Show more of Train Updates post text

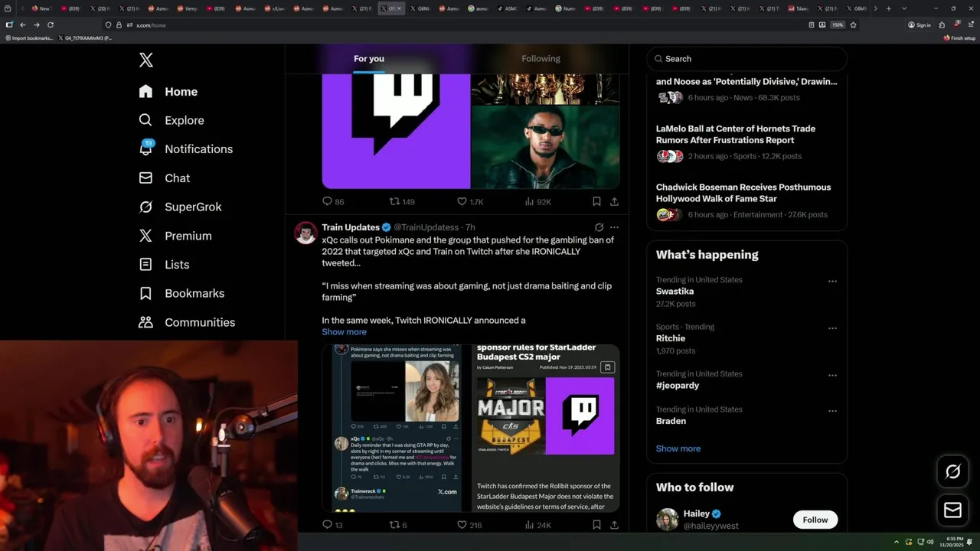(x=344, y=332)
